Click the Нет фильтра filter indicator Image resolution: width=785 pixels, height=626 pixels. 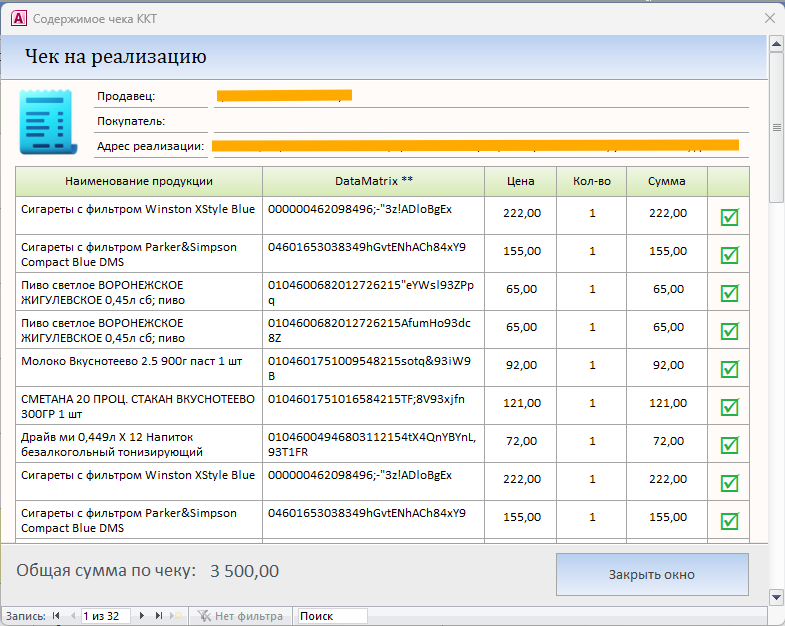coord(240,616)
